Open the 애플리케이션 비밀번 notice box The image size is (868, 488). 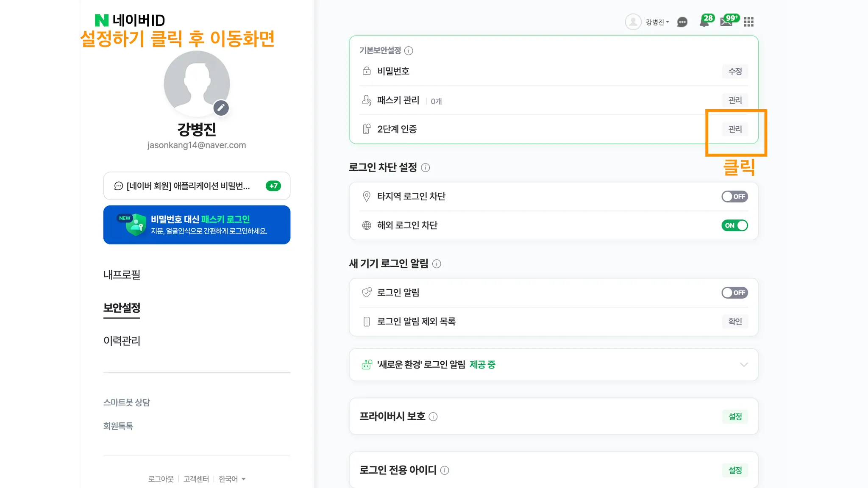[197, 186]
